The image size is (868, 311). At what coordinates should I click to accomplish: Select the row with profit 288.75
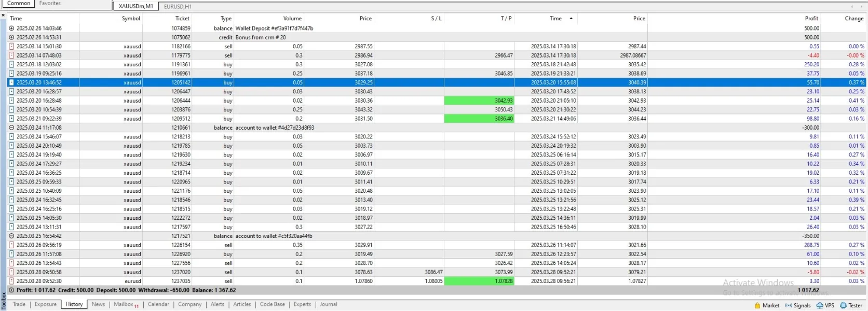click(x=436, y=245)
